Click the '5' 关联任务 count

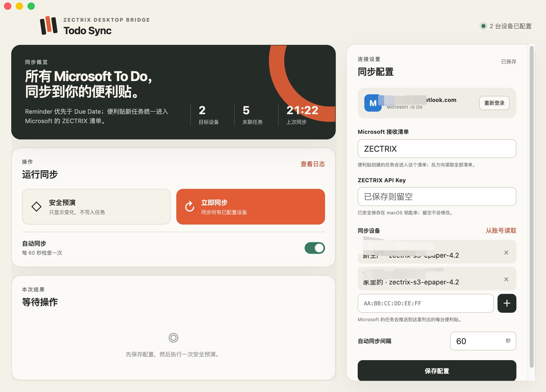[x=246, y=110]
